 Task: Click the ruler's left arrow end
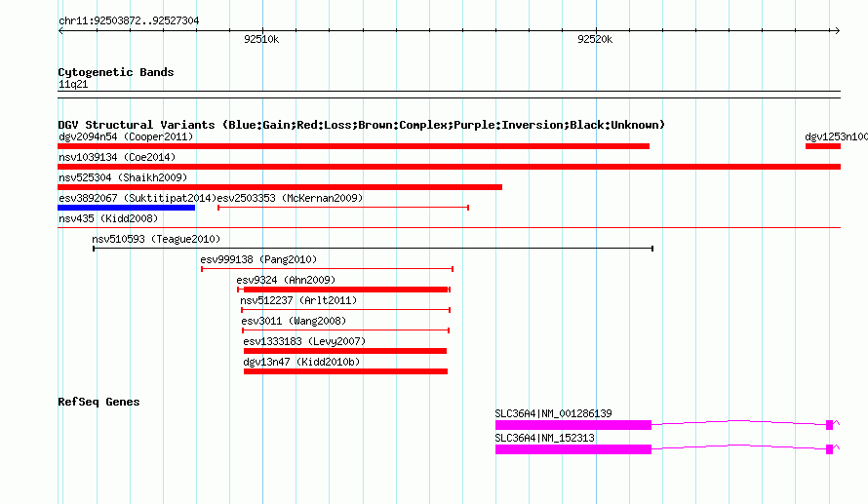[x=60, y=31]
